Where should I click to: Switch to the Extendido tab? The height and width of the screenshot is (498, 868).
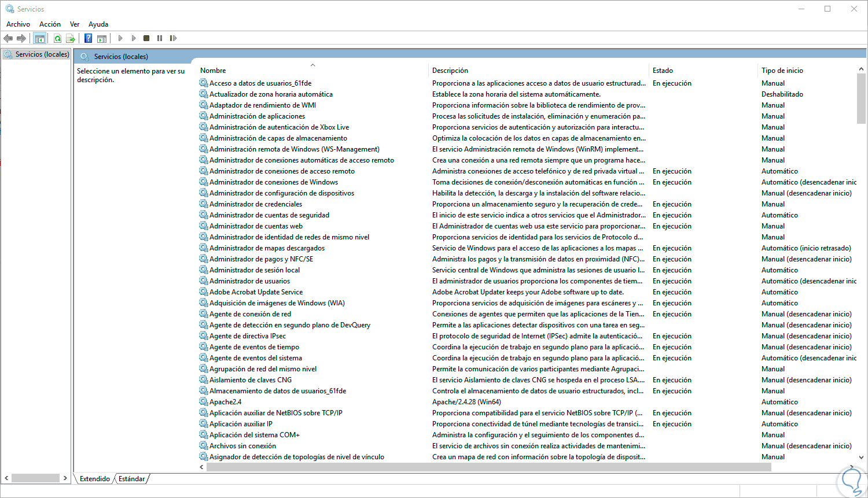[x=95, y=479]
